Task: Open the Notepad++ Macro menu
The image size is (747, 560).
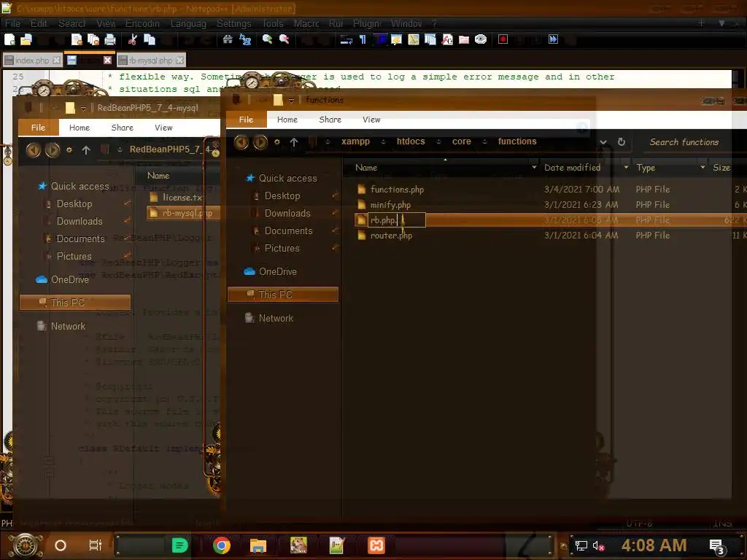Action: click(x=306, y=23)
